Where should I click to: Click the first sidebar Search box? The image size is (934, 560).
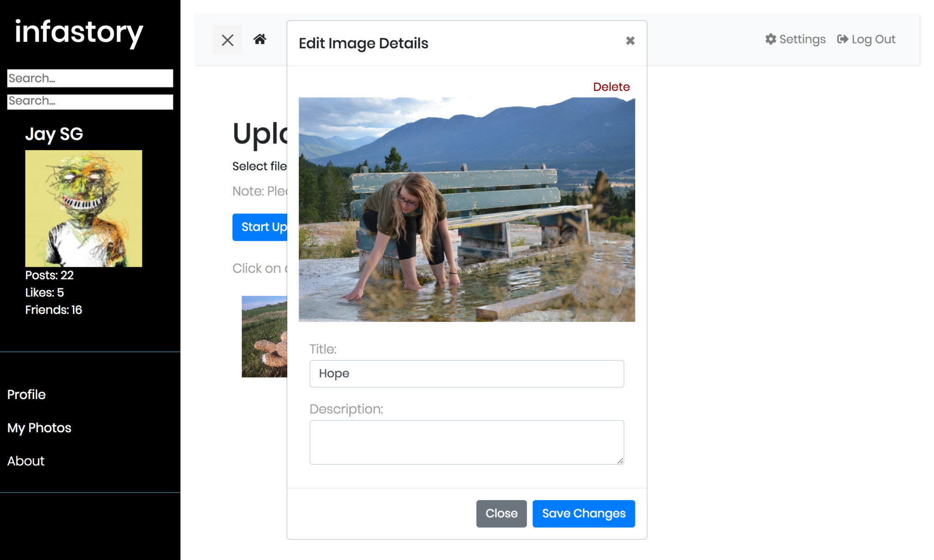point(90,78)
